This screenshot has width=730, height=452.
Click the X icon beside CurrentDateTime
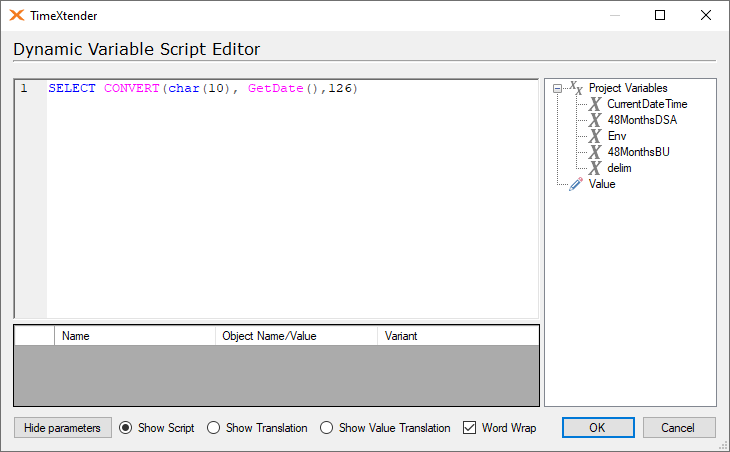(x=595, y=104)
